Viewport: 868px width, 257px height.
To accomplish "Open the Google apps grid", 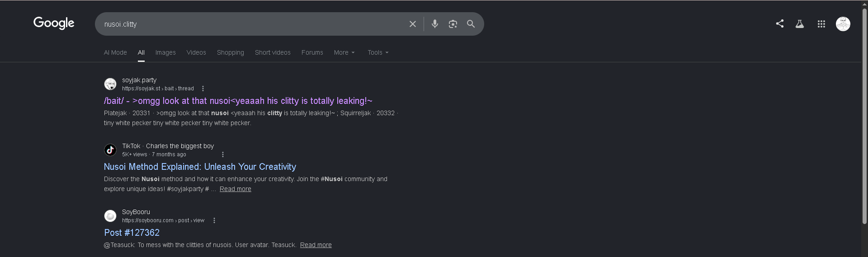I will tap(821, 24).
